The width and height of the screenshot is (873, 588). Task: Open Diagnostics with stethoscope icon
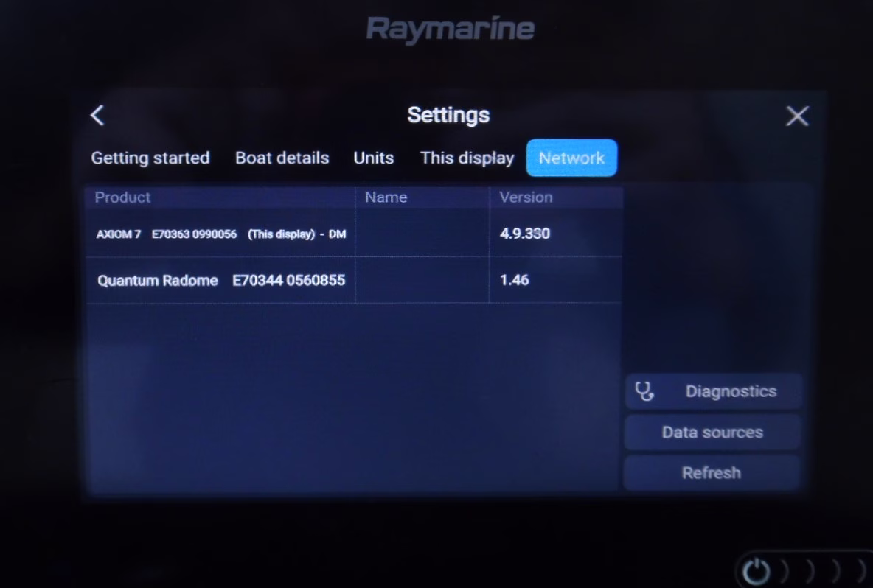(x=713, y=391)
